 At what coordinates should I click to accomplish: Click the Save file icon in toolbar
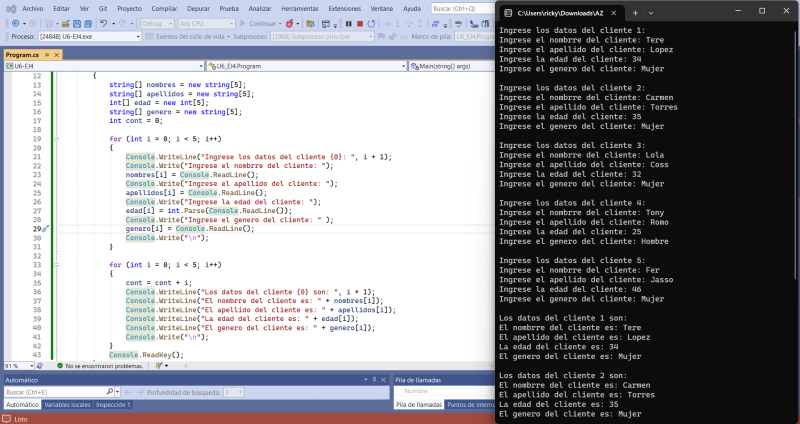tap(77, 22)
